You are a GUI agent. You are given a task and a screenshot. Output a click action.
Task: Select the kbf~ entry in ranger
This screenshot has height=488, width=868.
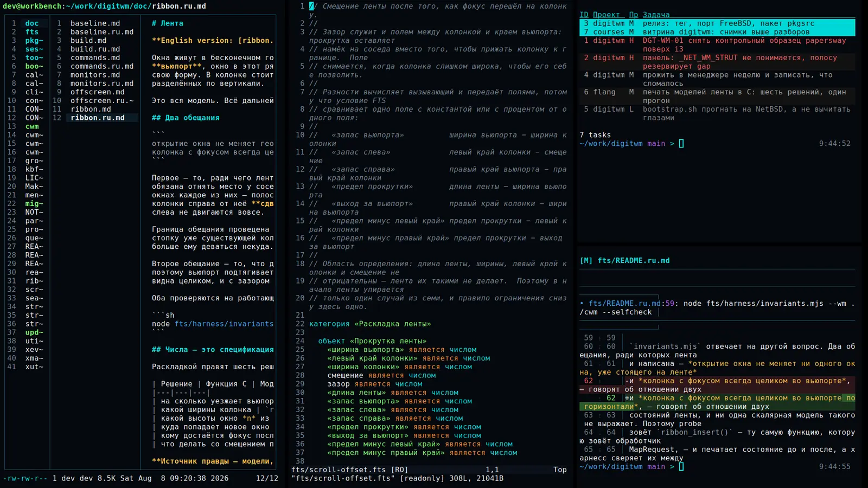pyautogui.click(x=34, y=169)
